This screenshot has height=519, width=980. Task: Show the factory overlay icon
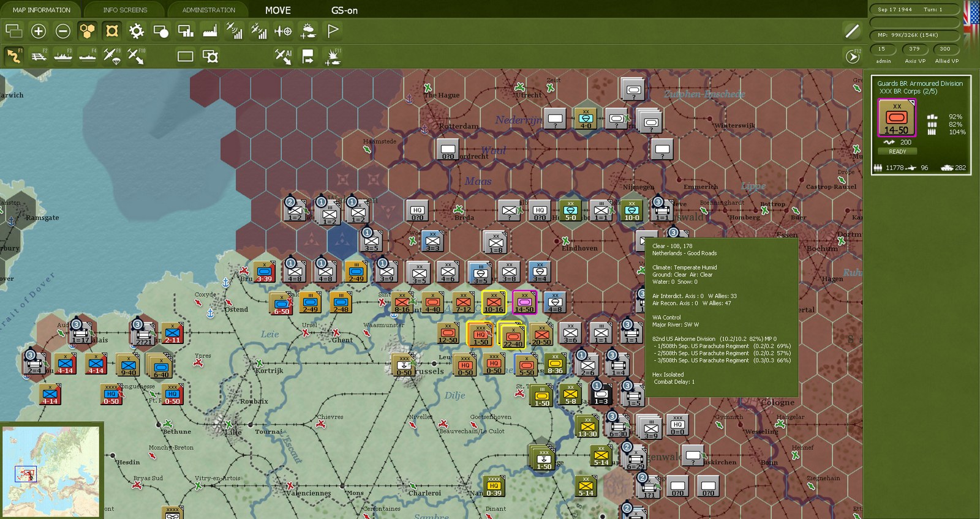210,31
